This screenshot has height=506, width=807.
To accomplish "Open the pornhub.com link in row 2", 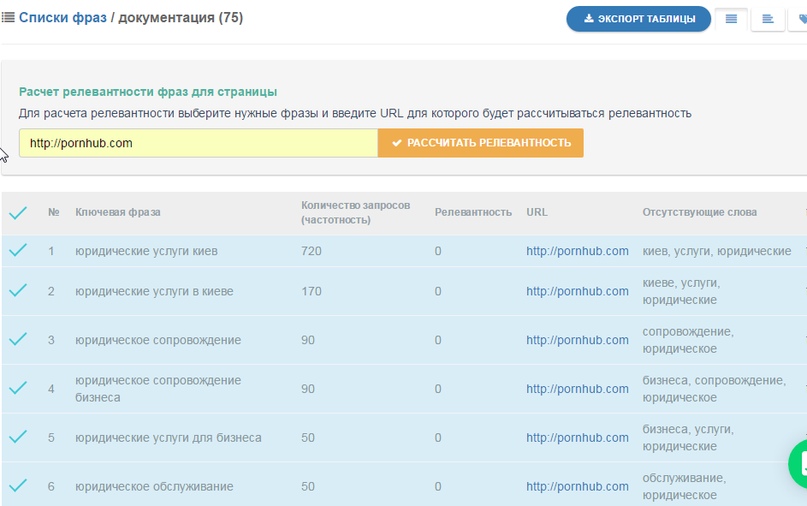I will 577,291.
